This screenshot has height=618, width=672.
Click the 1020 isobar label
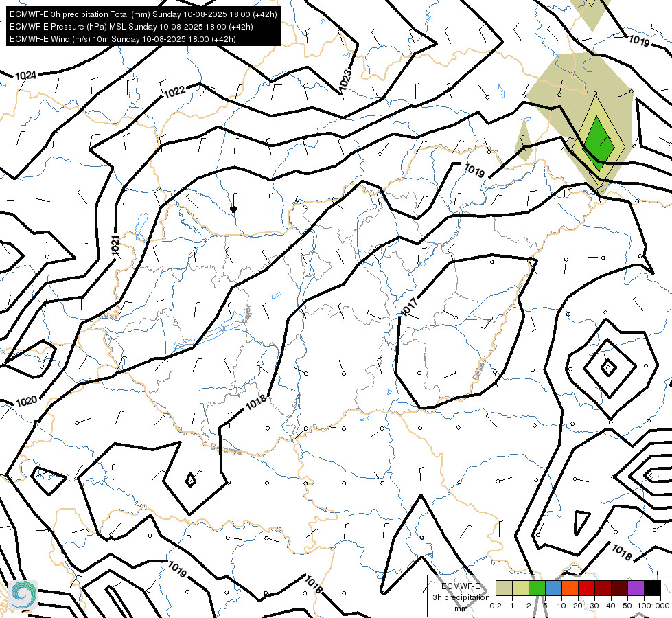(x=27, y=402)
